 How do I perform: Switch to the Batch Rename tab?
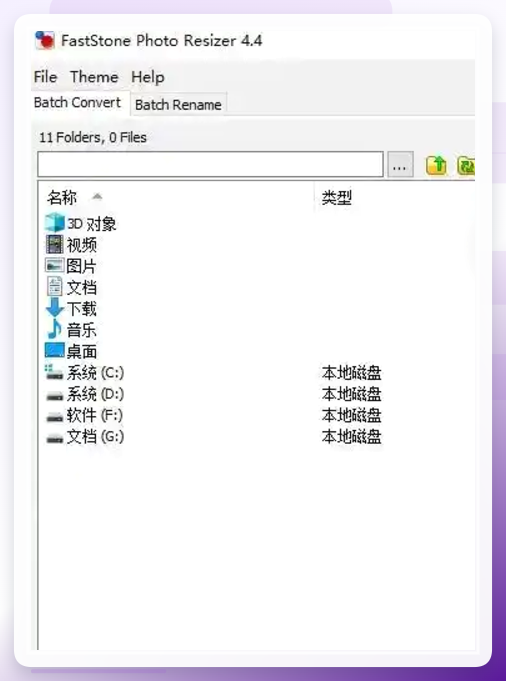178,105
